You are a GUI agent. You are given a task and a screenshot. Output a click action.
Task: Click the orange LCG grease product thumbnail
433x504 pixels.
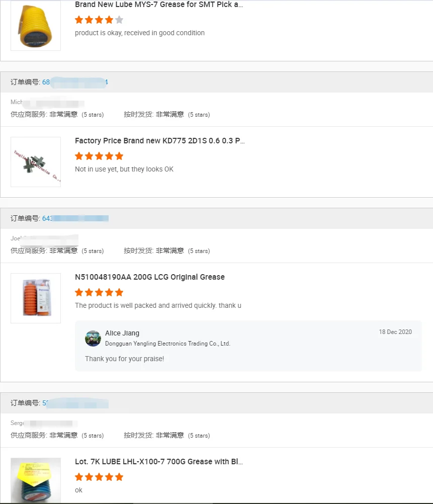point(36,298)
